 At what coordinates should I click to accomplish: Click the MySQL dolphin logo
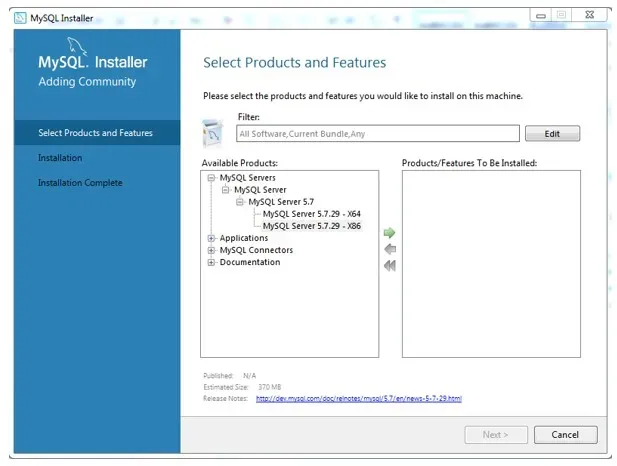(x=76, y=46)
